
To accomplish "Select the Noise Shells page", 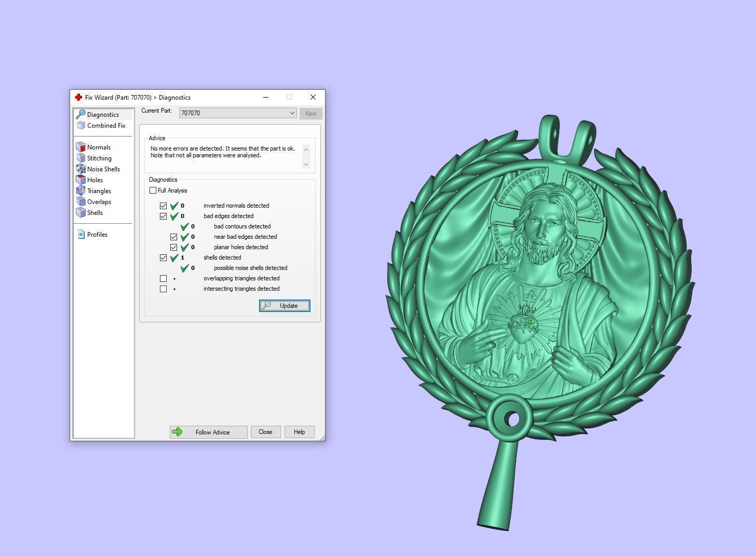I will [103, 169].
